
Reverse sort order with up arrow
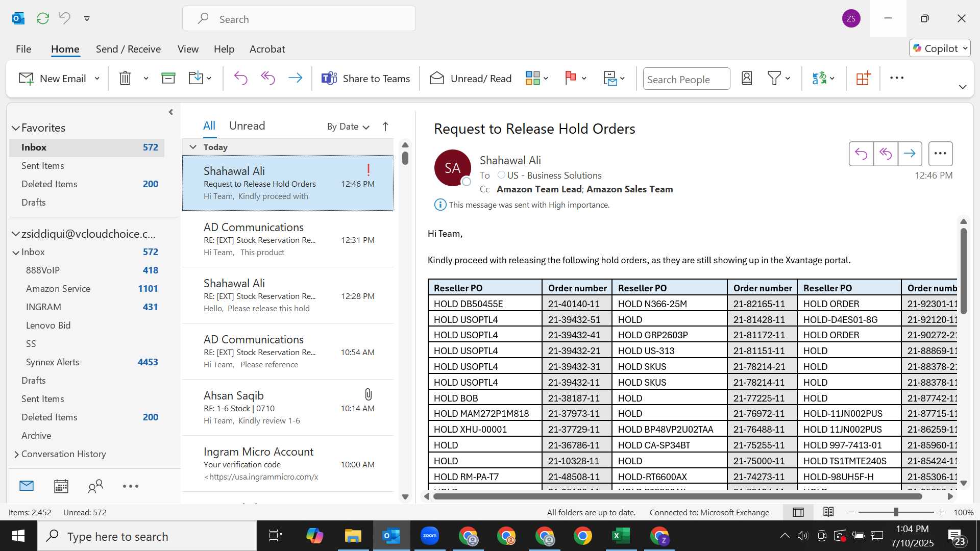click(385, 127)
